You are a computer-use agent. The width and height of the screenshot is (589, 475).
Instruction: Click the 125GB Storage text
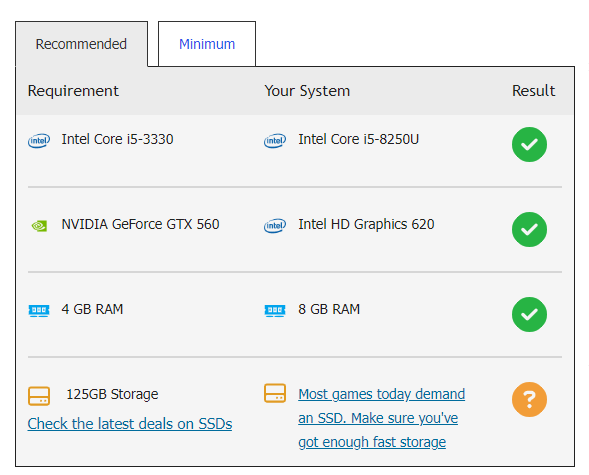point(112,394)
